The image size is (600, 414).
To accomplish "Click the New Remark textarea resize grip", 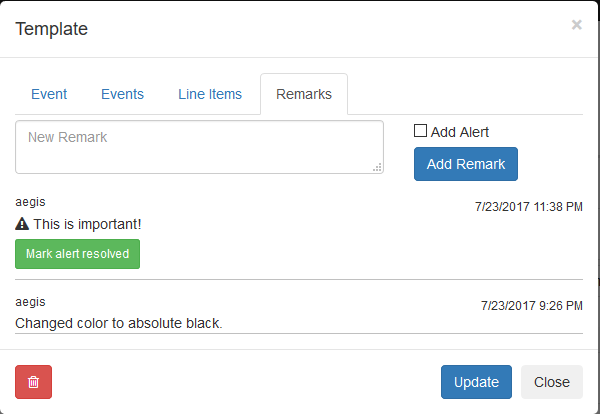I will pos(377,168).
